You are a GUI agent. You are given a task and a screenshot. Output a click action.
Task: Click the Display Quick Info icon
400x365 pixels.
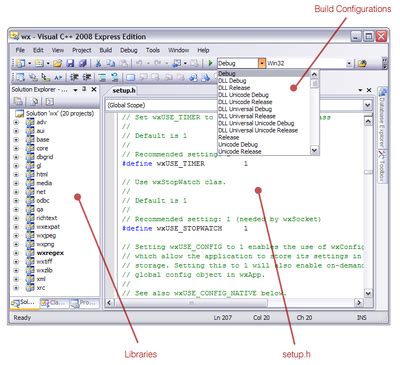pos(45,77)
